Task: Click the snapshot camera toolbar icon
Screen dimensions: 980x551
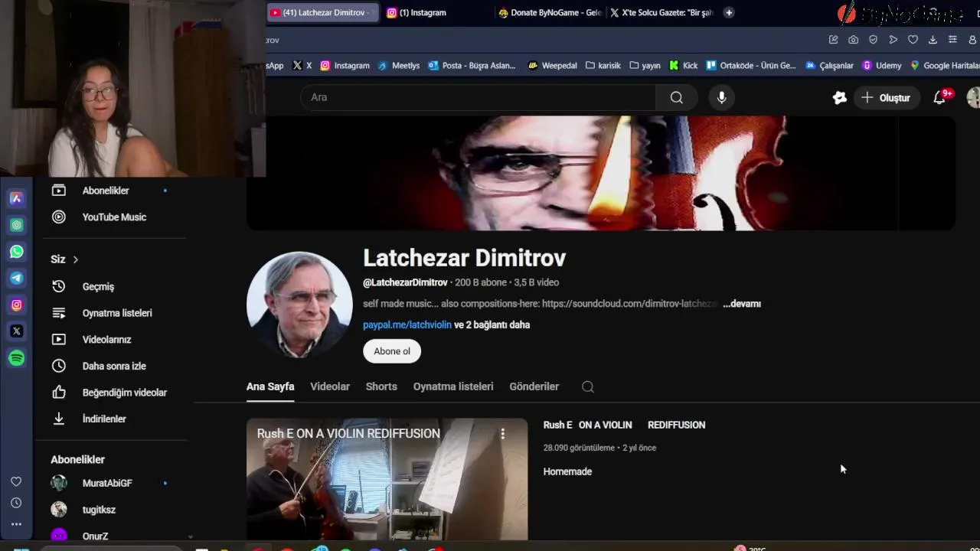Action: pyautogui.click(x=854, y=40)
